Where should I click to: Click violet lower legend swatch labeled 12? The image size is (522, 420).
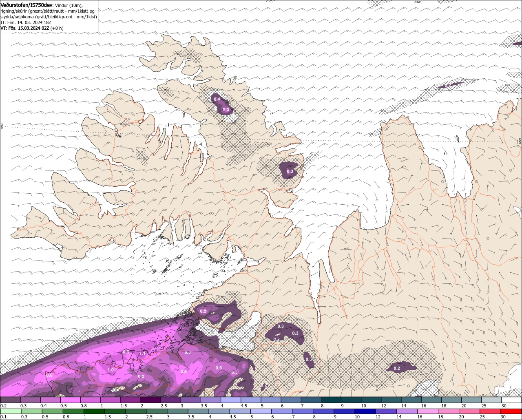click(x=386, y=411)
